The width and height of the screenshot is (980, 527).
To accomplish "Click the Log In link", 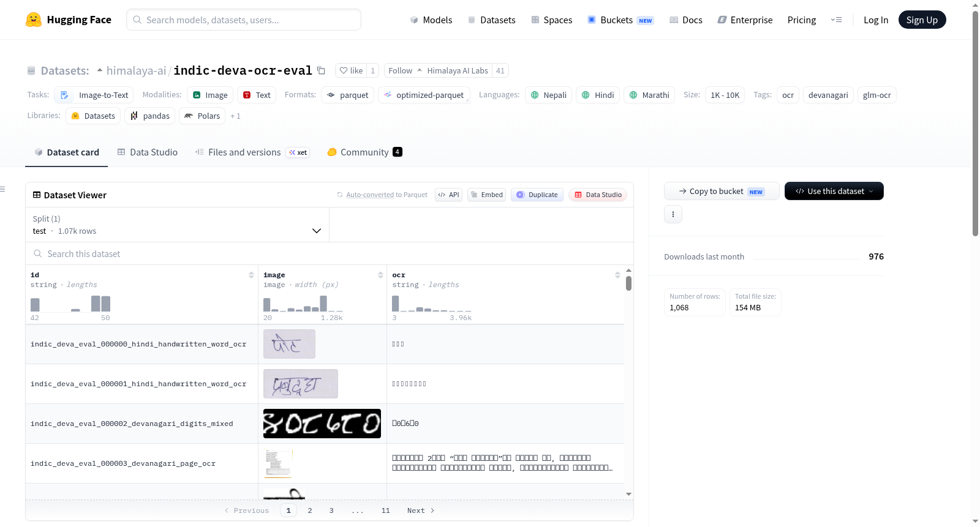I will click(x=876, y=20).
